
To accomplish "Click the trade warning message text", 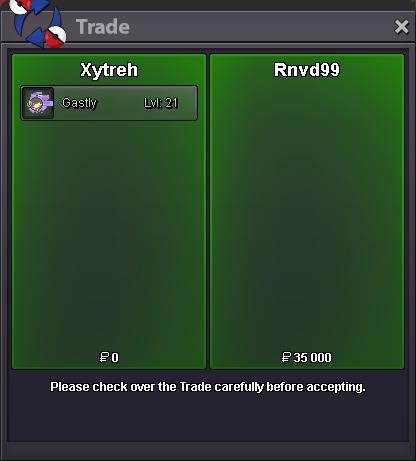I will [x=208, y=387].
